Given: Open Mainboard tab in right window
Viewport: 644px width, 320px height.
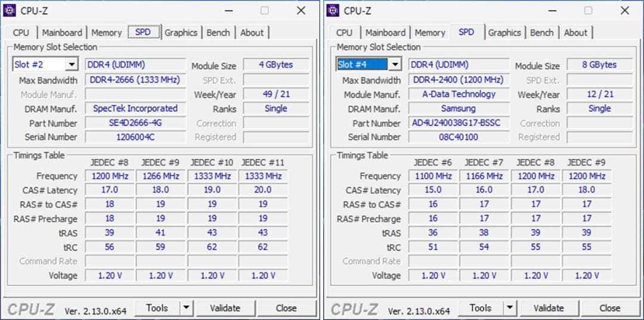Looking at the screenshot, I should [385, 32].
